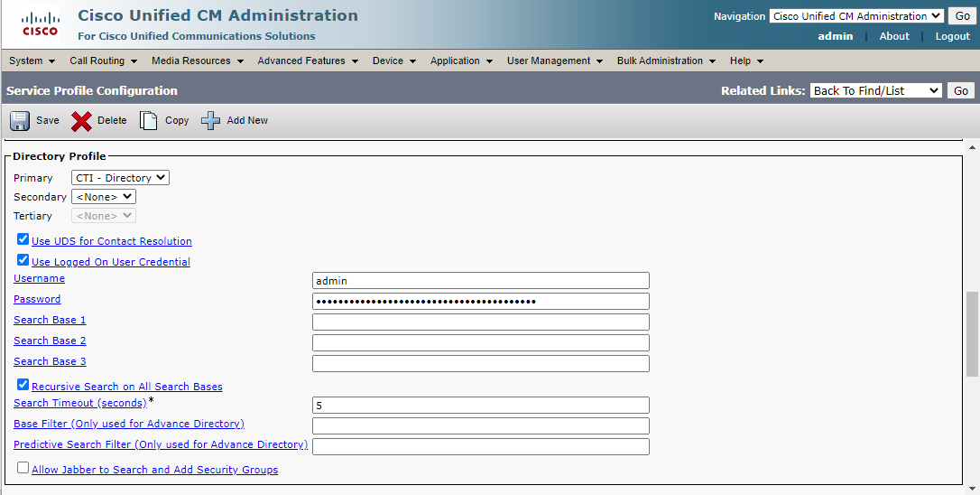Click the Add New plus icon
980x495 pixels.
tap(210, 121)
